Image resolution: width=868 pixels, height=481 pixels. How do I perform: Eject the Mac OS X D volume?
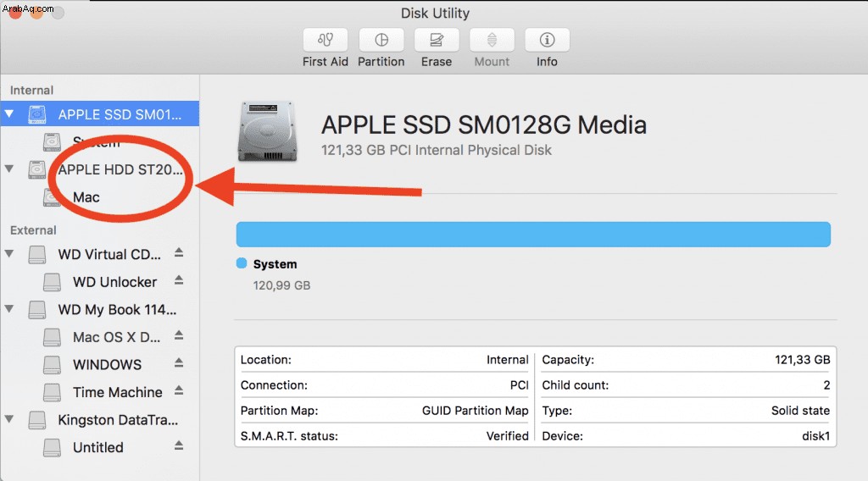(x=178, y=335)
